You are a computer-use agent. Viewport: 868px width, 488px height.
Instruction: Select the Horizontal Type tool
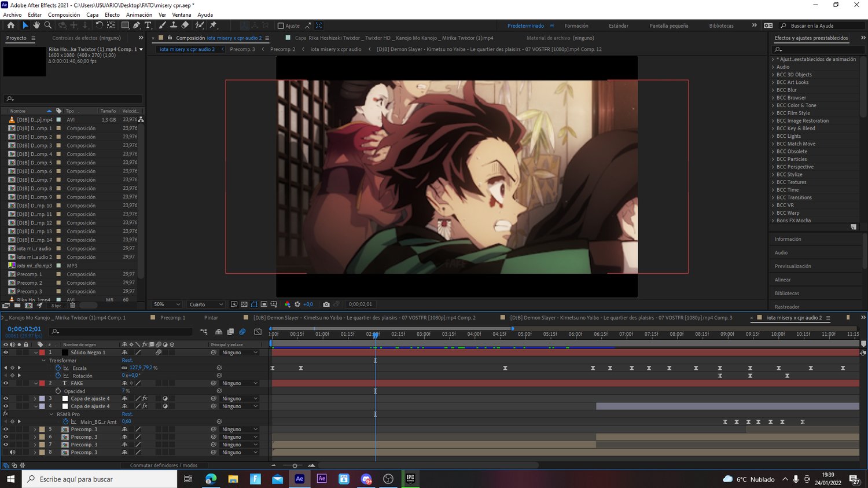pyautogui.click(x=148, y=25)
